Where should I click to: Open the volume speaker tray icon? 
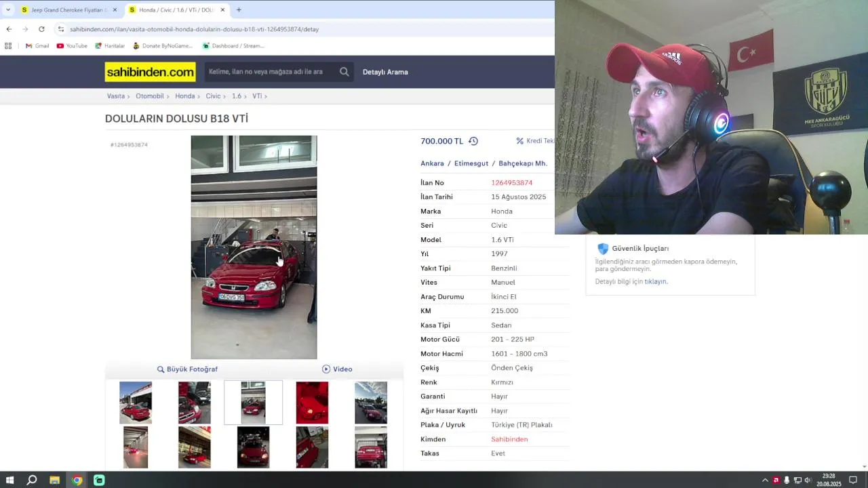[808, 480]
